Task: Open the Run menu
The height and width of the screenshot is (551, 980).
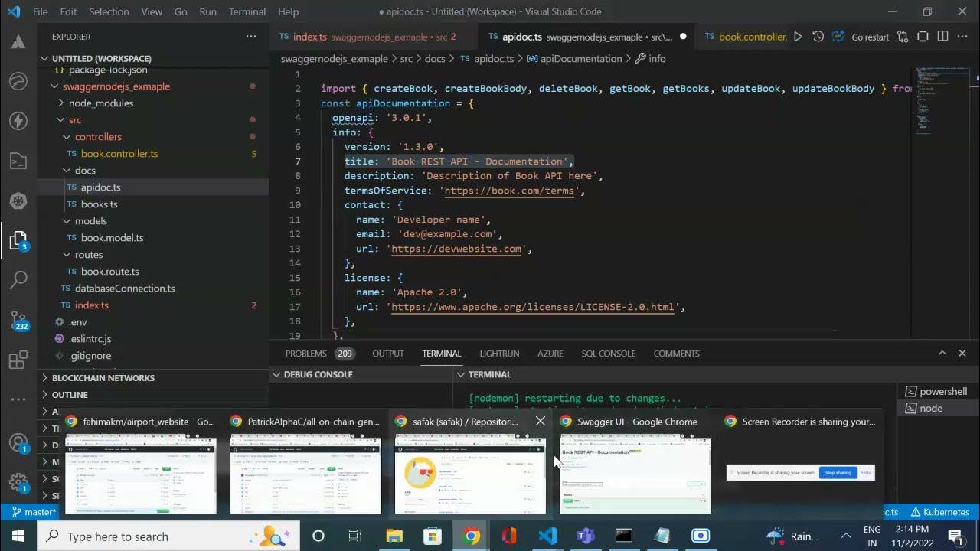Action: [x=207, y=11]
